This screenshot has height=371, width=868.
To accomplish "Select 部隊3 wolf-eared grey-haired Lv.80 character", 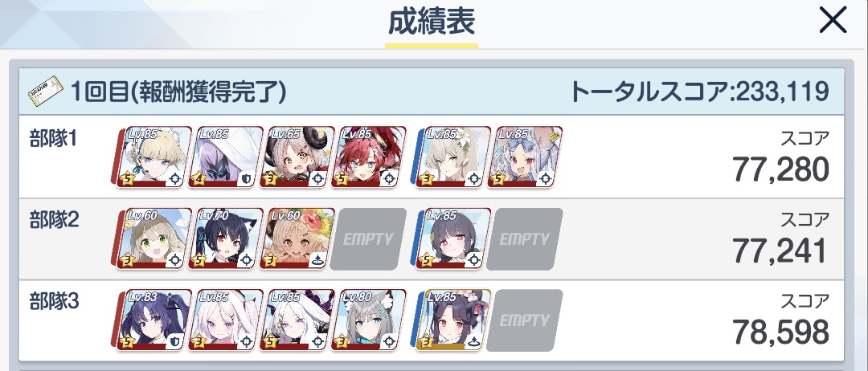I will pos(368,320).
